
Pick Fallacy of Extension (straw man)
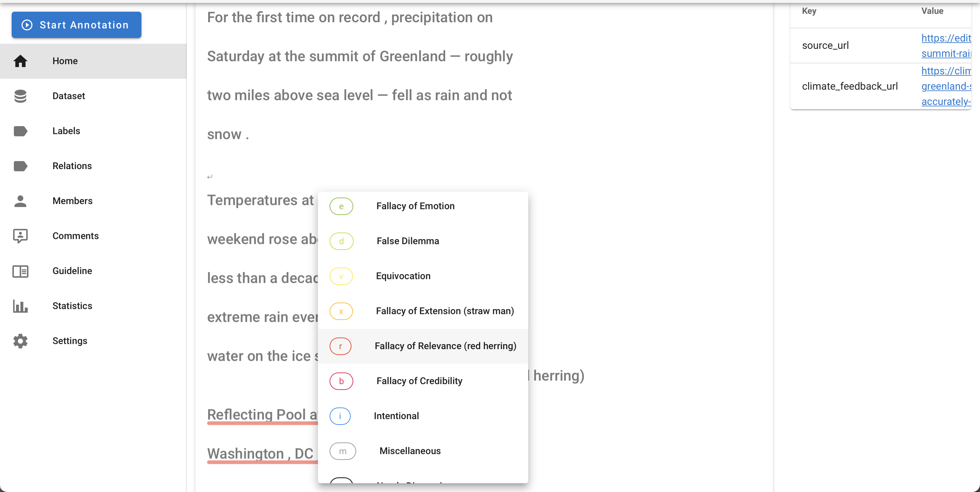[x=445, y=311]
